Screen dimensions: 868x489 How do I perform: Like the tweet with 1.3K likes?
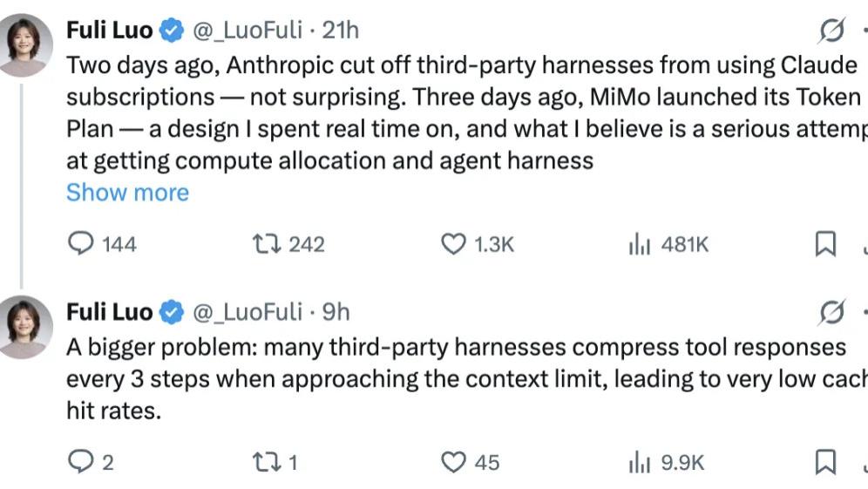[453, 244]
